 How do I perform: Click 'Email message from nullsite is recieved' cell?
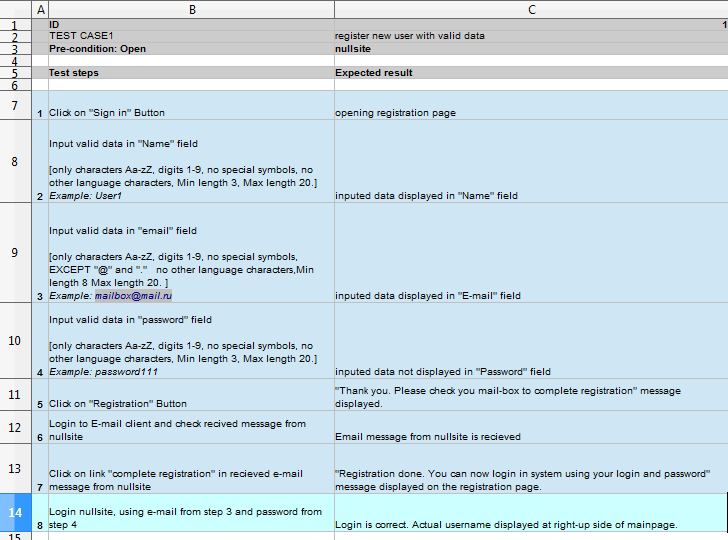tap(531, 427)
